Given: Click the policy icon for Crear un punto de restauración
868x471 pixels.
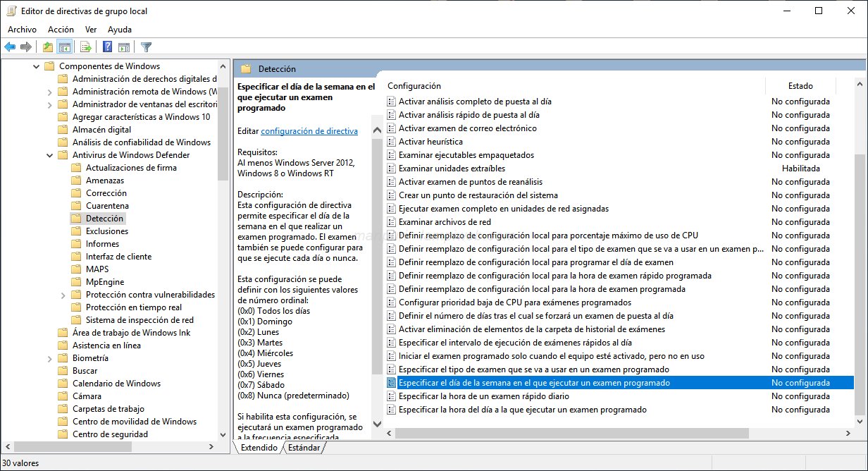Looking at the screenshot, I should click(x=392, y=195).
